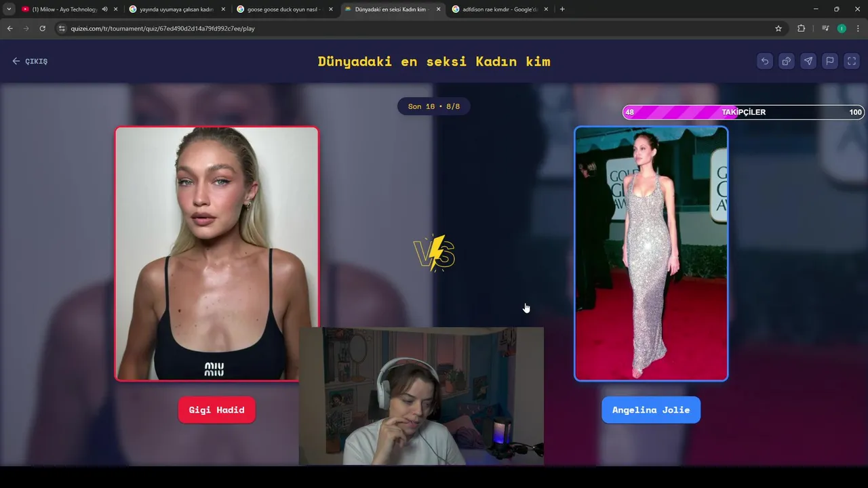Enter fullscreen mode with the corners icon
Screen dimensions: 868x488
(852, 61)
